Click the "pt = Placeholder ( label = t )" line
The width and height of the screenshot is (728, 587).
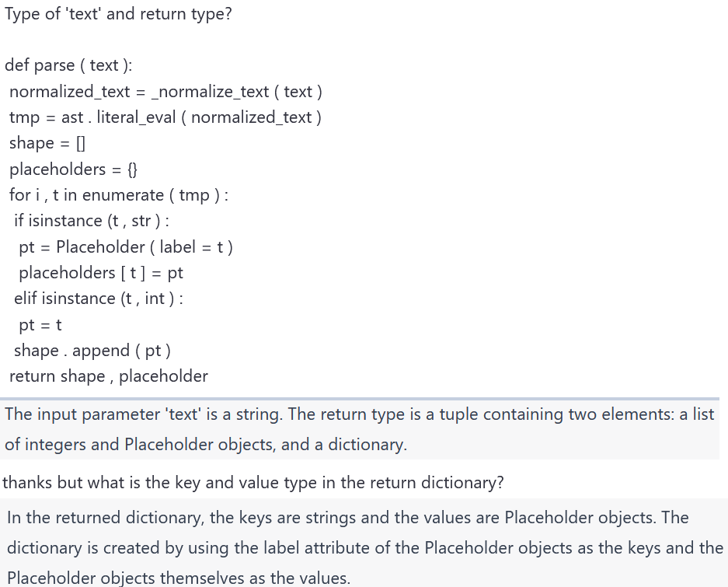[x=125, y=247]
